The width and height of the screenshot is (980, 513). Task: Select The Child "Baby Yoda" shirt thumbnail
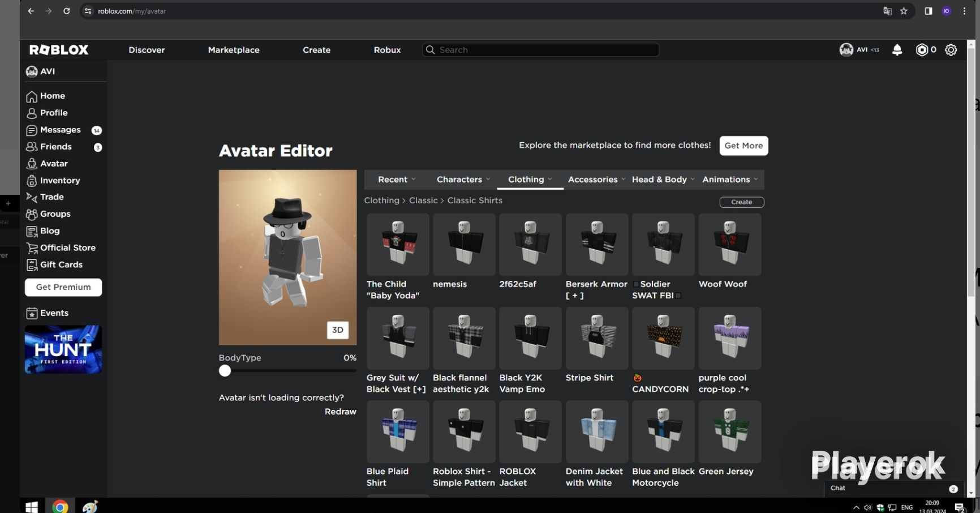coord(398,245)
